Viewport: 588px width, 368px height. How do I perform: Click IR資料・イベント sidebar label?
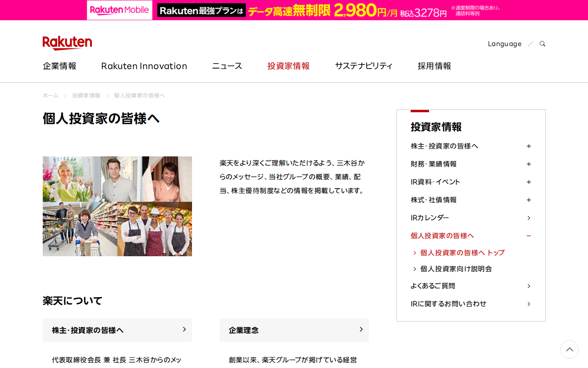click(x=435, y=182)
